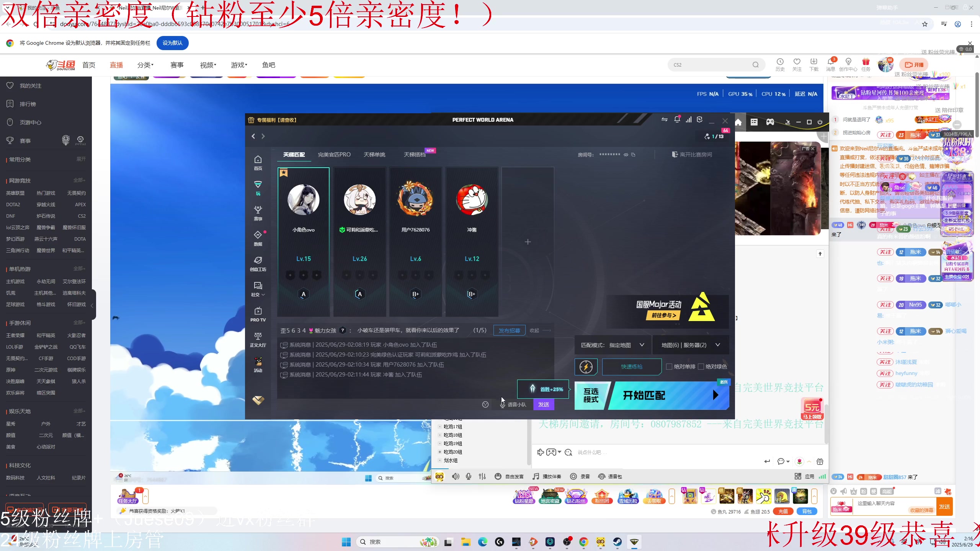The height and width of the screenshot is (551, 980).
Task: Toggle the 滤 danmaku filter button
Action: coord(938,491)
